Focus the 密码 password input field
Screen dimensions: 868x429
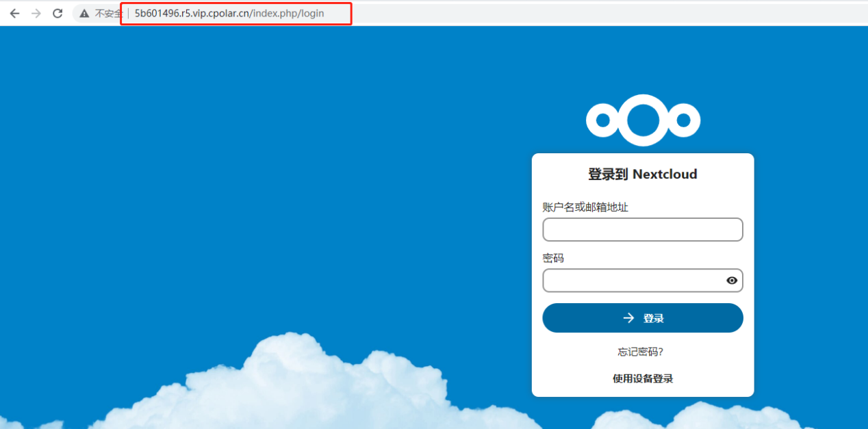[x=643, y=281]
